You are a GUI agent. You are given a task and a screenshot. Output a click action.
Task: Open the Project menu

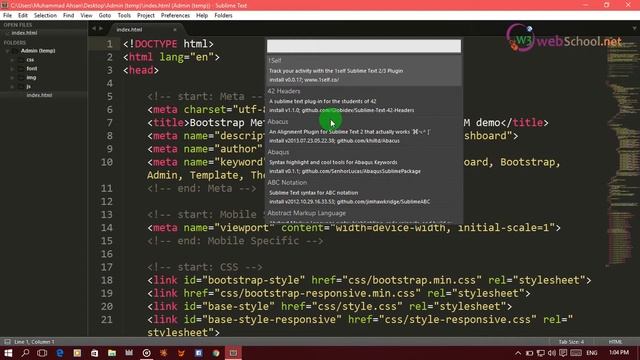tap(146, 16)
